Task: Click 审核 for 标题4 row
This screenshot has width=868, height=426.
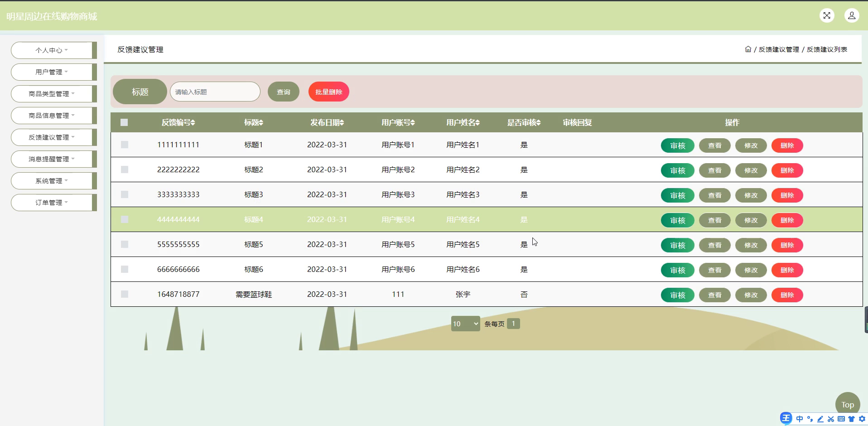Action: point(678,220)
